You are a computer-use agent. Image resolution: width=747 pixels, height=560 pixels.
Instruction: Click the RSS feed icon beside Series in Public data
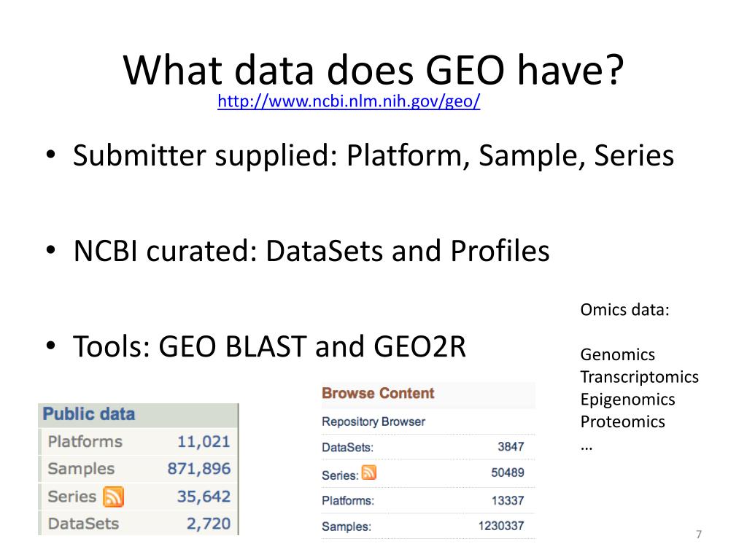pos(113,497)
